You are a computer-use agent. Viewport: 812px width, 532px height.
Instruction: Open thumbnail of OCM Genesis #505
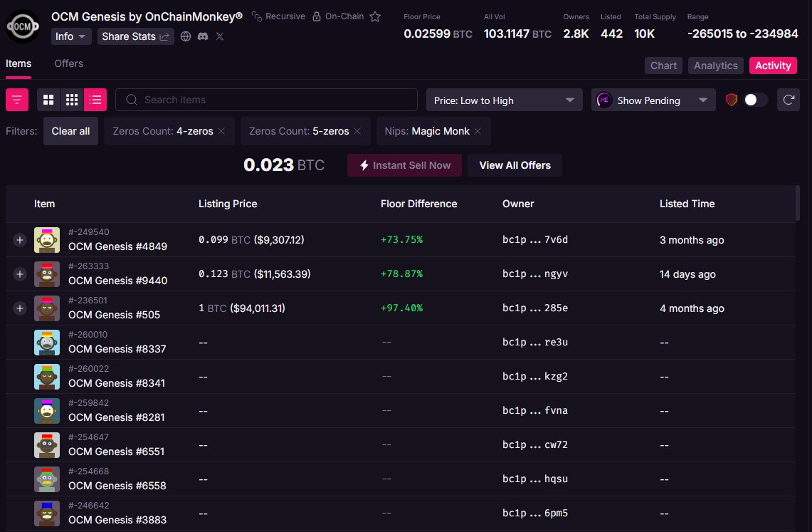tap(47, 308)
